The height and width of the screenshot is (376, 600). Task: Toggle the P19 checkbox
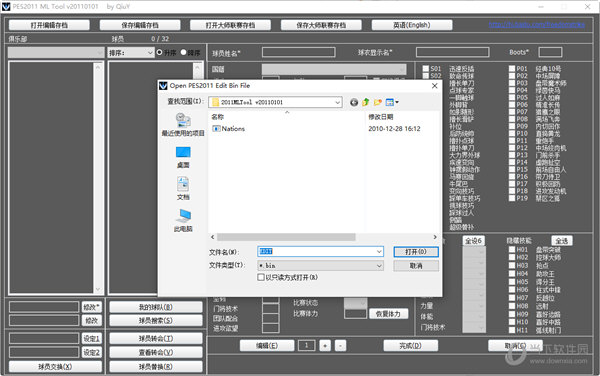tap(512, 198)
